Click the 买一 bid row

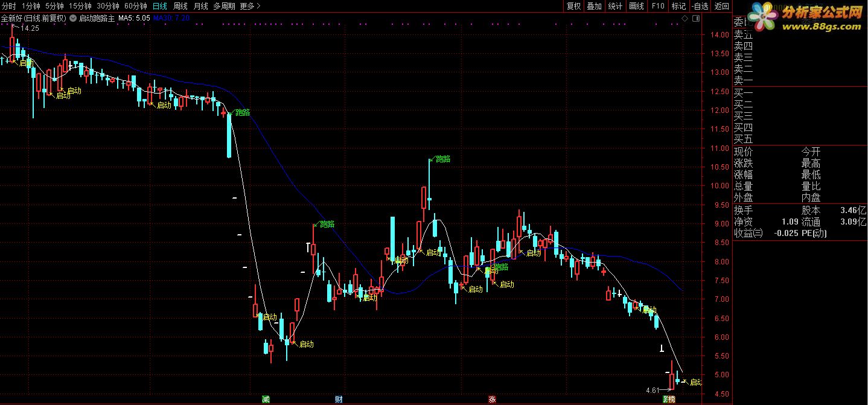coord(800,94)
